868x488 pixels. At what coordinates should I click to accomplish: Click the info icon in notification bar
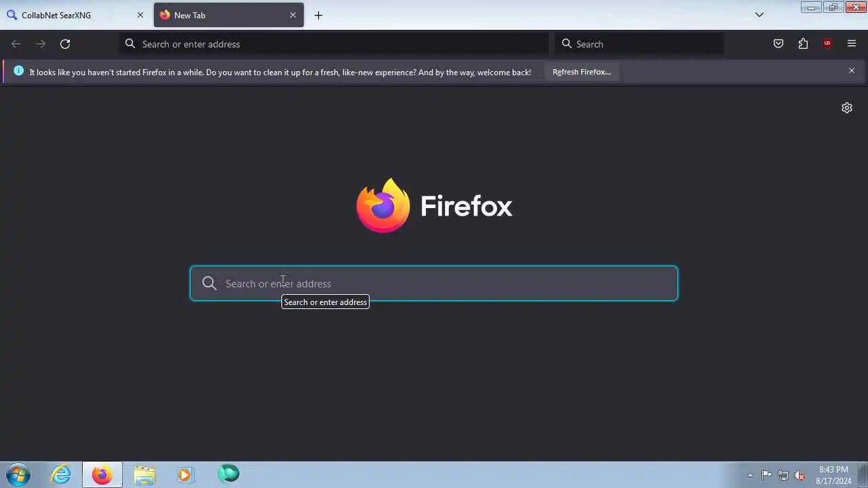18,70
